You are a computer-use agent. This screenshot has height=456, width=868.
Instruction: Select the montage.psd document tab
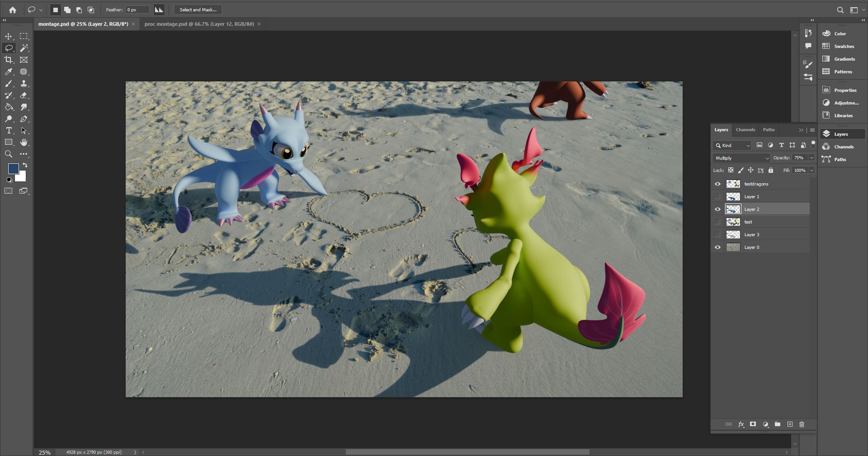tap(83, 24)
